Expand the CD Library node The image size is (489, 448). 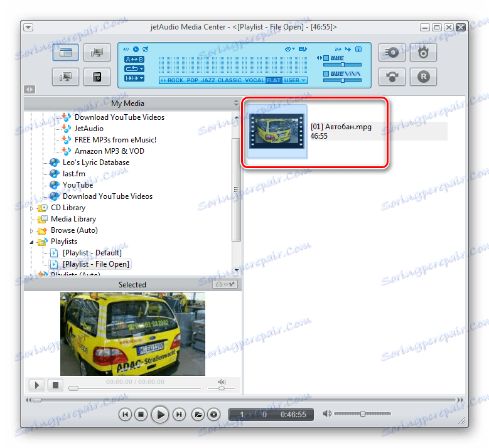tap(31, 208)
